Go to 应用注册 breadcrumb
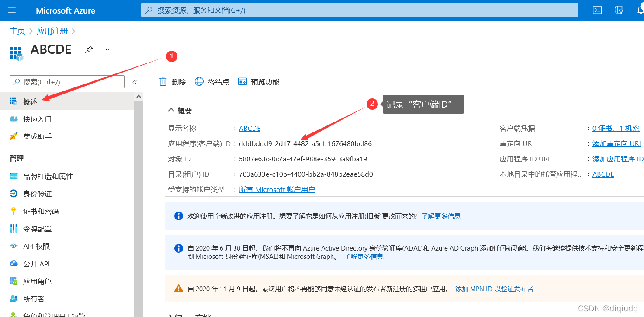The image size is (644, 317). 52,31
